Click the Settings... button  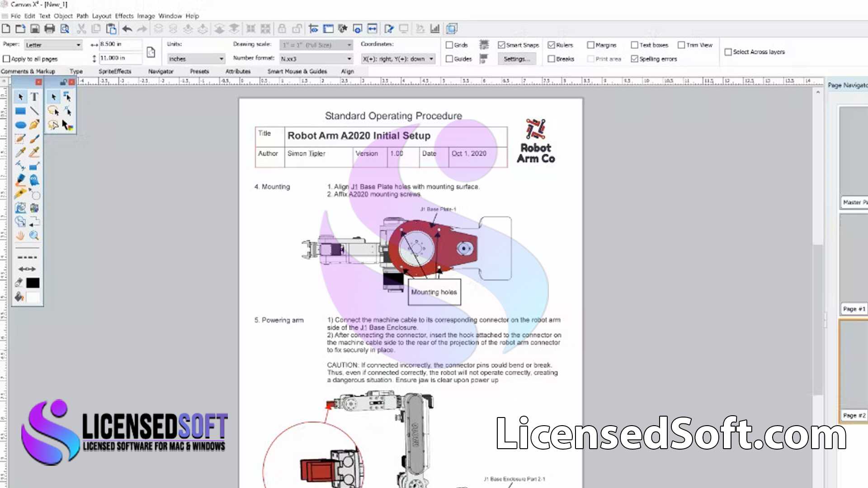[517, 59]
